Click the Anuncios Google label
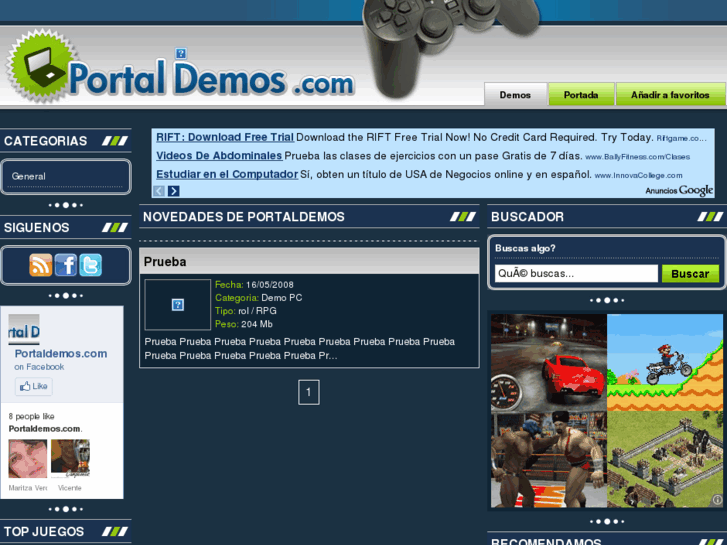Image resolution: width=727 pixels, height=545 pixels. click(x=679, y=190)
